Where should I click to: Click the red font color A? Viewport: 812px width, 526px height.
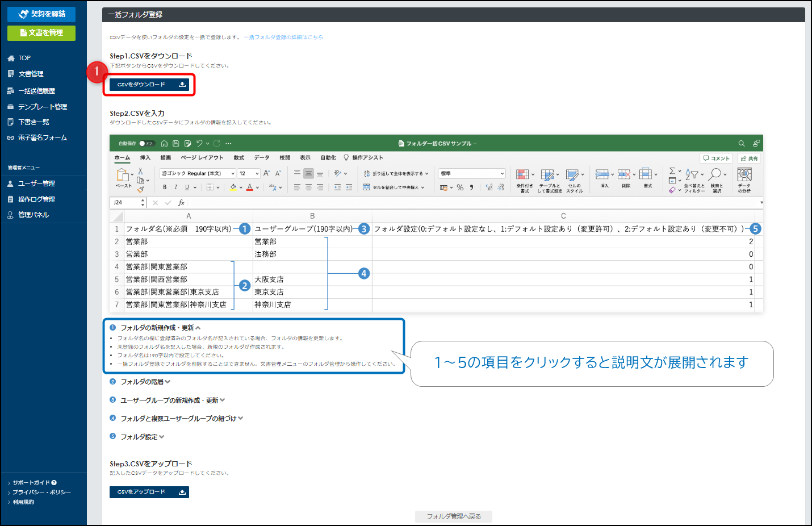click(x=249, y=187)
